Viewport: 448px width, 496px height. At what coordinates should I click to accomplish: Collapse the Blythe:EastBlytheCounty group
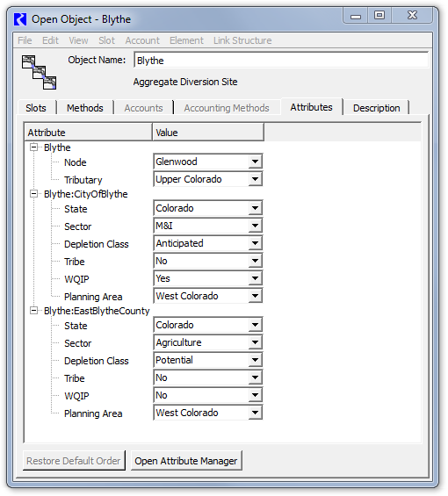click(33, 310)
